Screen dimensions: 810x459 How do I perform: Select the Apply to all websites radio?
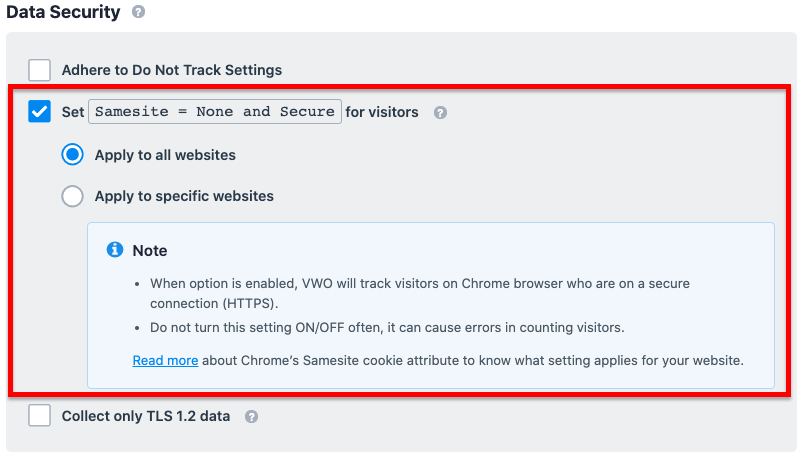tap(72, 154)
